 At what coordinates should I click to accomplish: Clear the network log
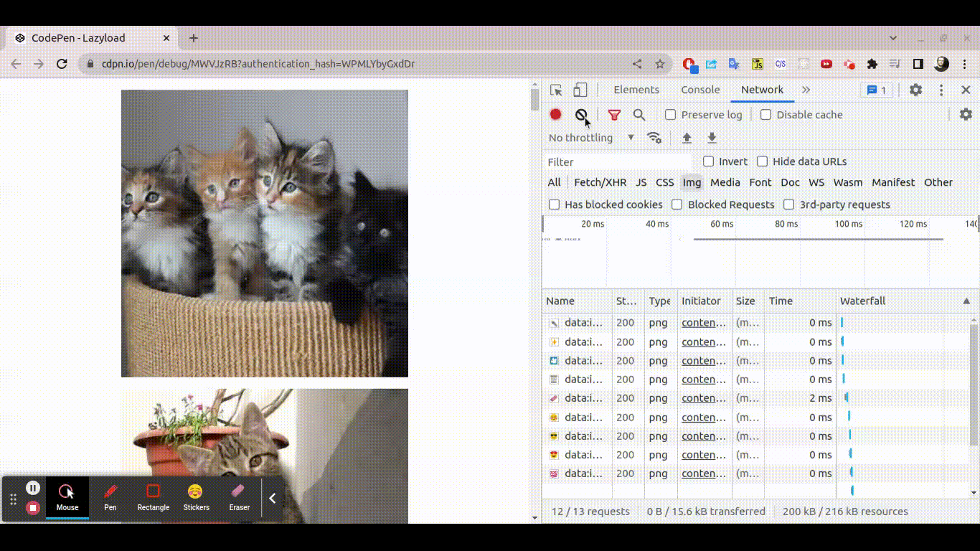581,114
